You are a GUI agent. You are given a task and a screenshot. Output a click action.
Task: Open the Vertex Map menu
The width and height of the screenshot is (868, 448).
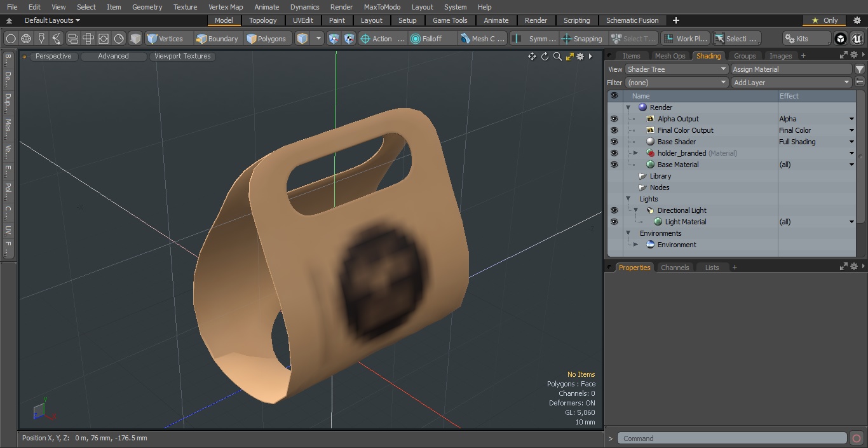226,7
